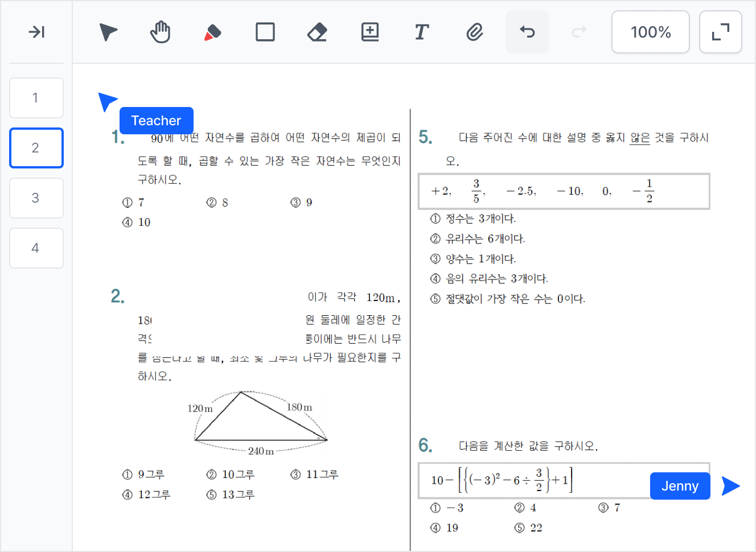Choose answer option 9 for question 1
The width and height of the screenshot is (756, 552).
302,203
